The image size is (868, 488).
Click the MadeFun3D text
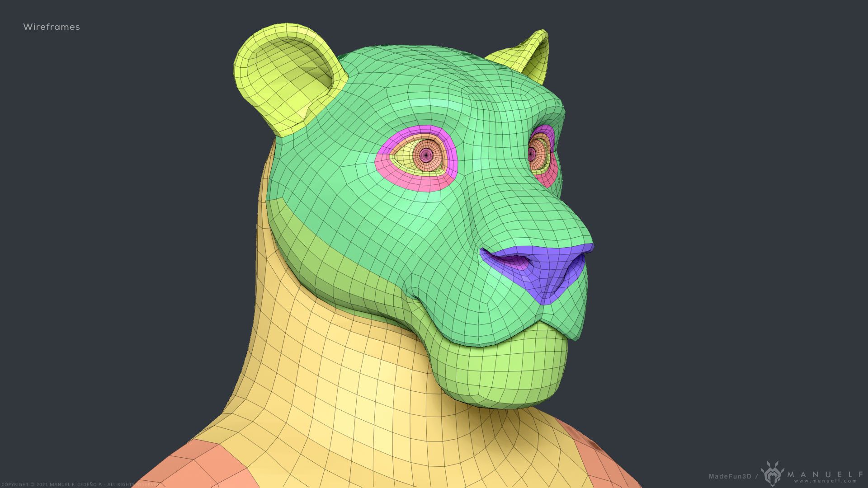730,476
